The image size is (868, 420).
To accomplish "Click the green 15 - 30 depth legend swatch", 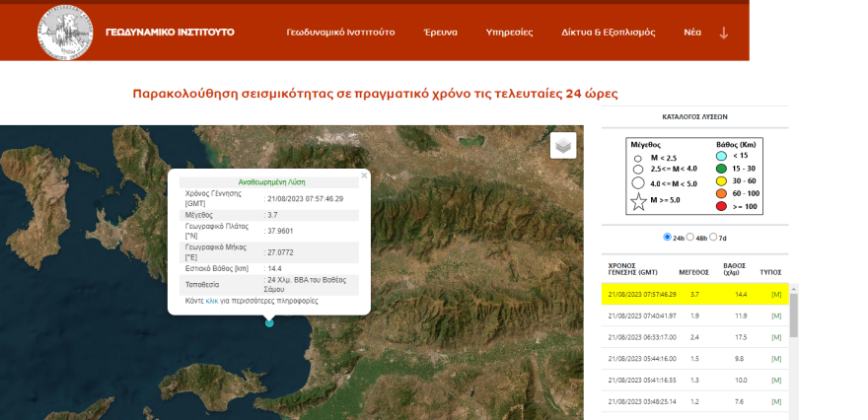I will point(721,169).
